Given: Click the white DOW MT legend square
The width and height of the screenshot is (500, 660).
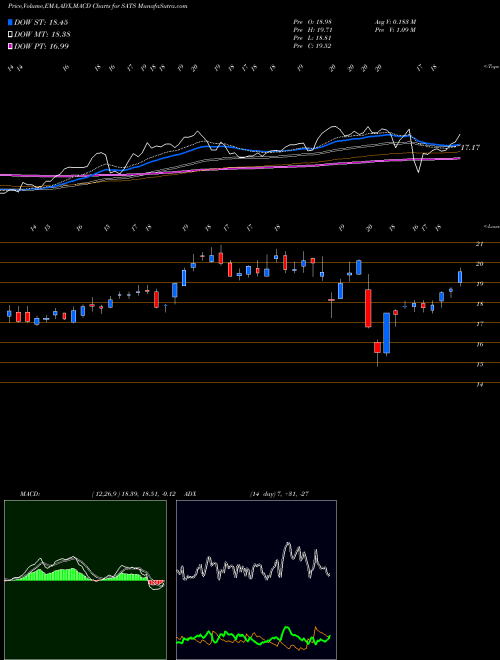Looking at the screenshot, I should tap(10, 35).
